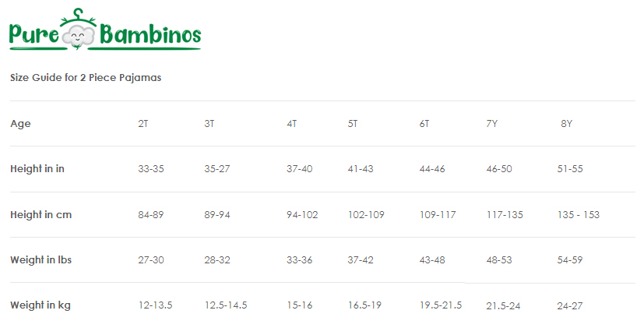Click the Height in cm row label
This screenshot has width=644, height=328.
point(40,214)
